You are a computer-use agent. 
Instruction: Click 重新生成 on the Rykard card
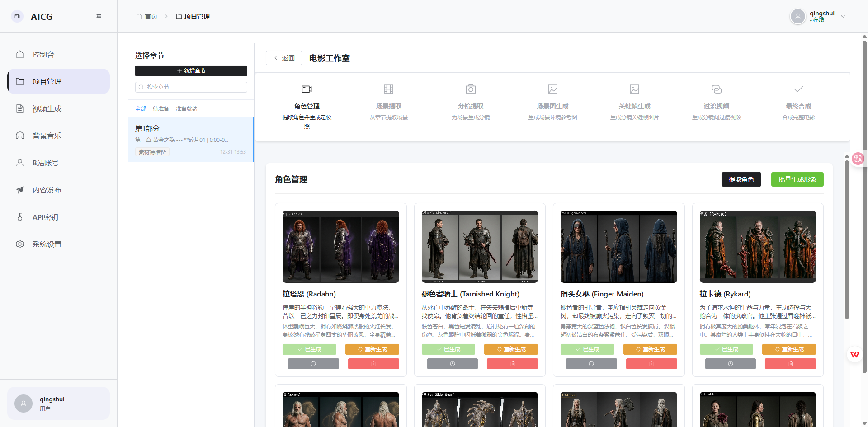tap(789, 349)
